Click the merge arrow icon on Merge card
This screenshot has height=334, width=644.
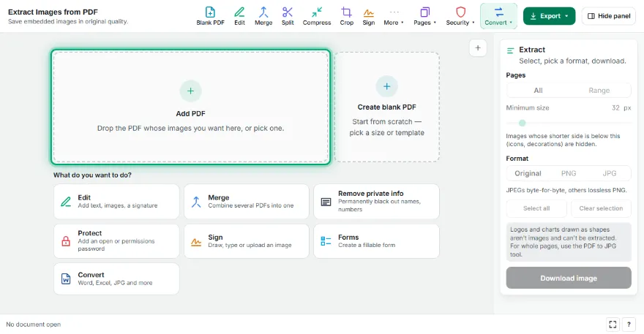[x=196, y=202]
